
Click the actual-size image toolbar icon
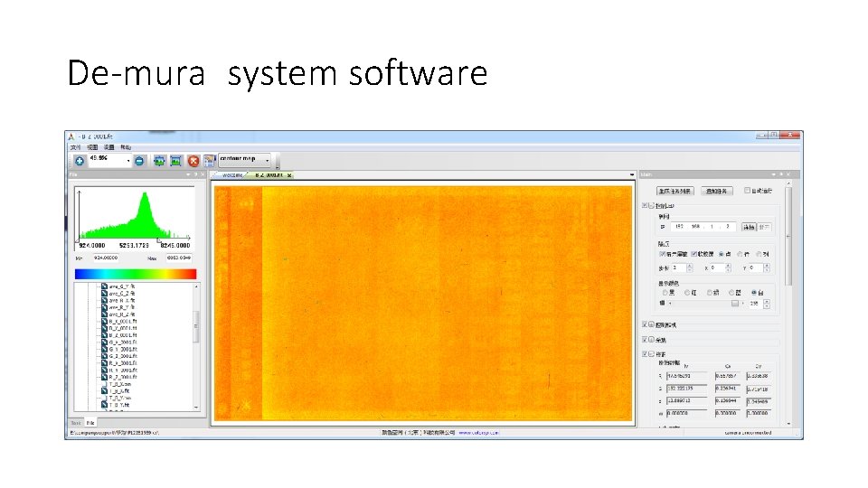point(175,161)
